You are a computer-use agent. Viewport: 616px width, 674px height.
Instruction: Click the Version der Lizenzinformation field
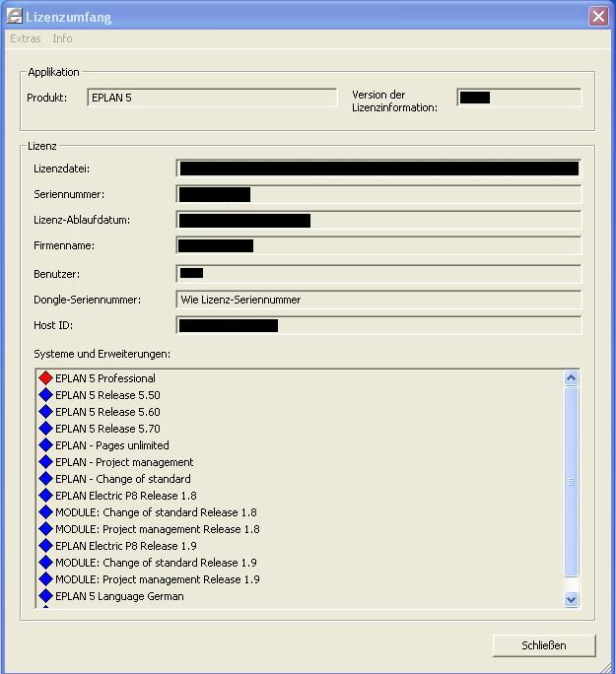(519, 98)
